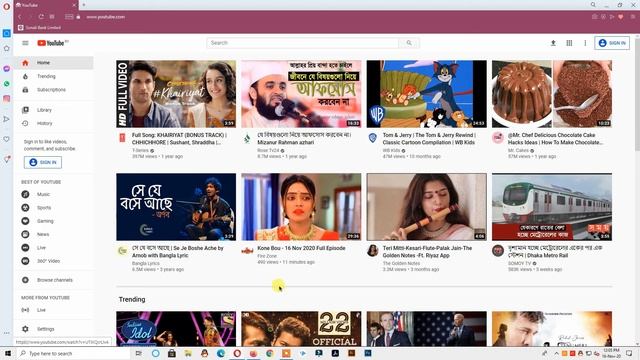Click title 'Full Song: KHAIRIYAT (BONUS TRACK)'
The width and height of the screenshot is (640, 360).
180,139
